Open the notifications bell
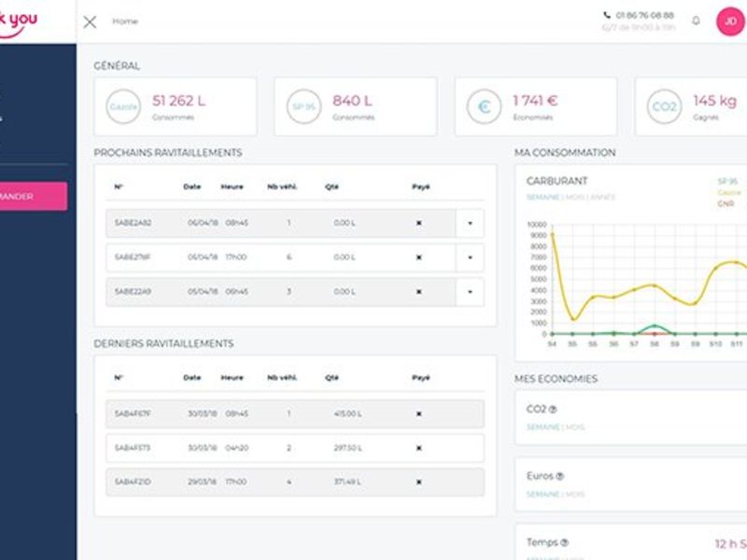The image size is (747, 560). click(x=696, y=21)
